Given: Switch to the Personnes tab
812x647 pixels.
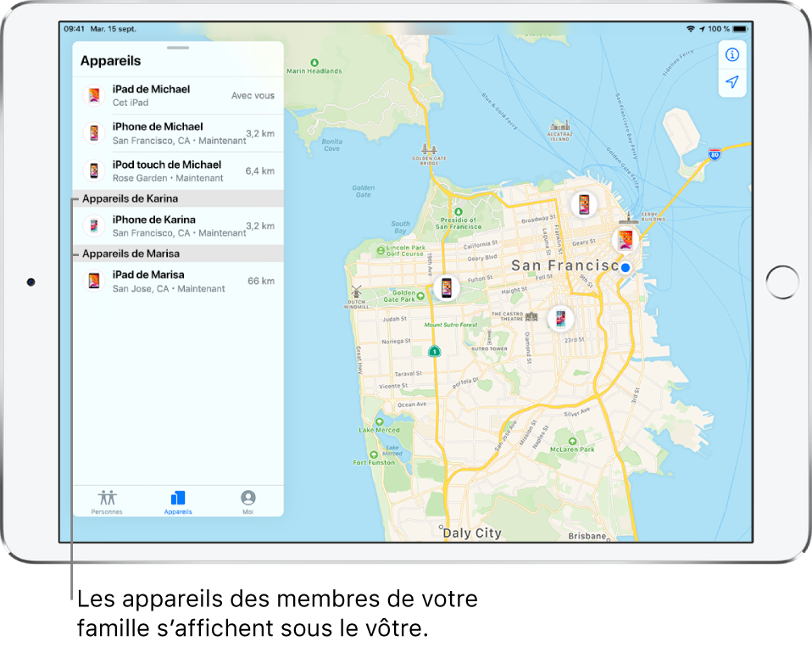Looking at the screenshot, I should 107,502.
